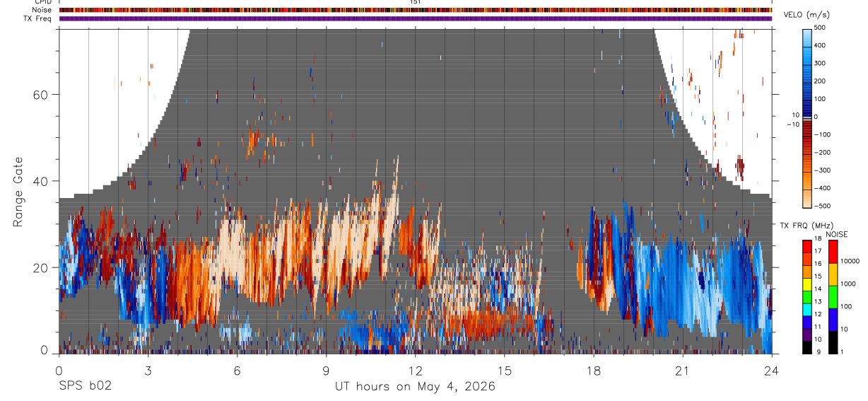Click the 'Range Gate' y-axis title

[18, 191]
